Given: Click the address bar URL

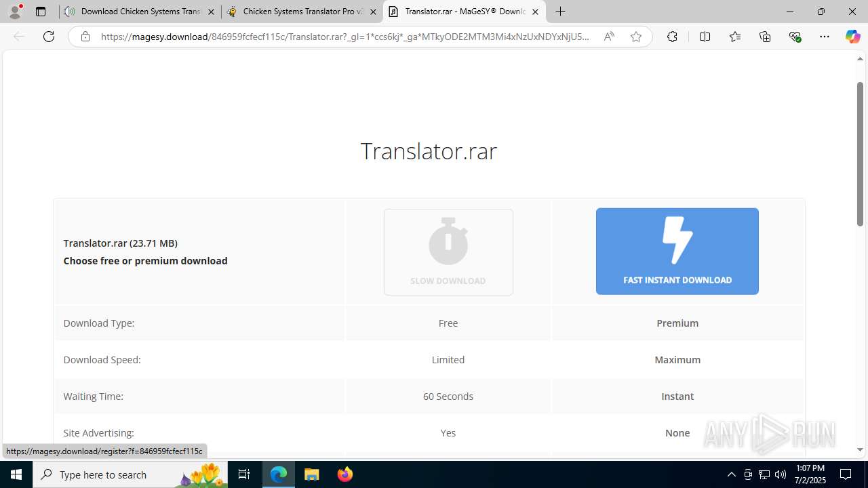Looking at the screenshot, I should click(x=345, y=37).
